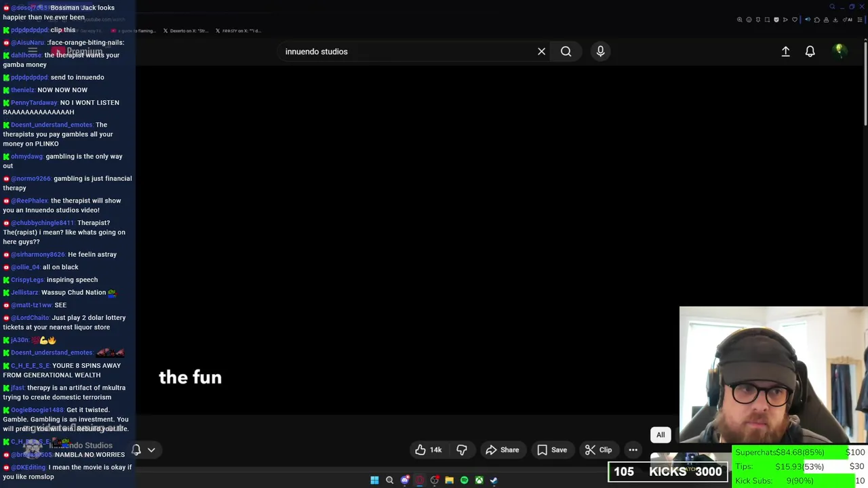Open browser downloads icon
Image resolution: width=868 pixels, height=488 pixels.
[x=835, y=20]
